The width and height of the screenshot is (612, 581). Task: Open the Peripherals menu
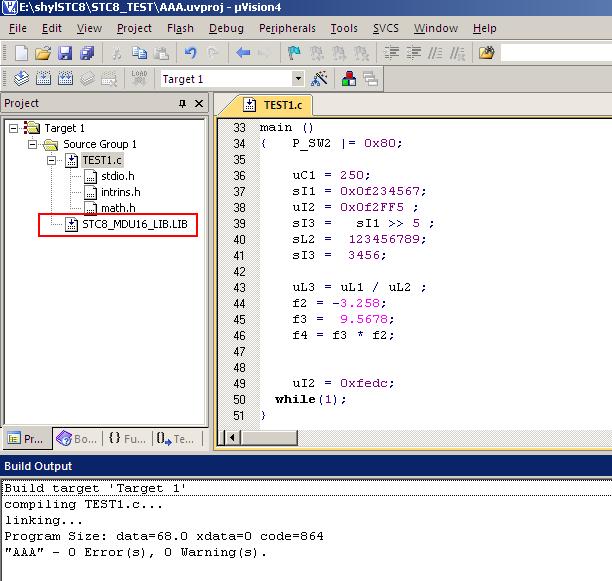point(287,28)
